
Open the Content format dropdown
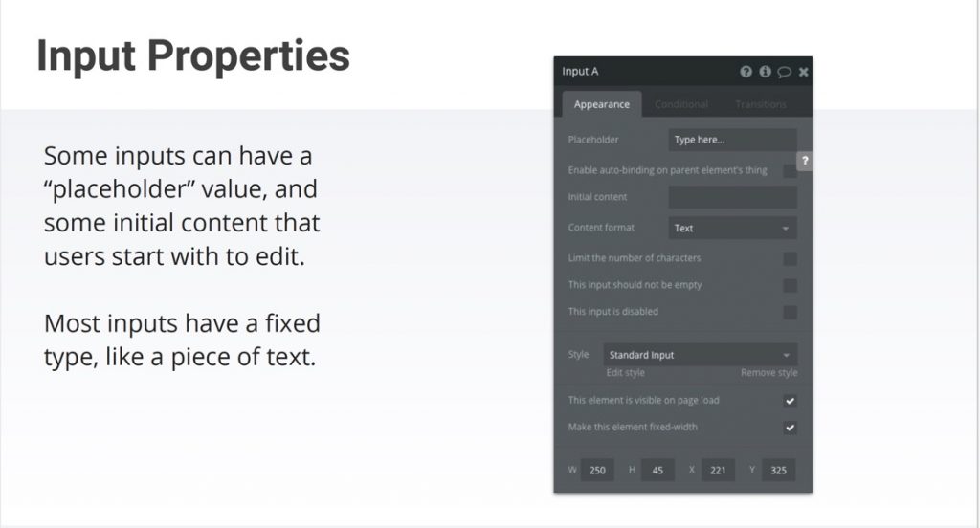[732, 228]
